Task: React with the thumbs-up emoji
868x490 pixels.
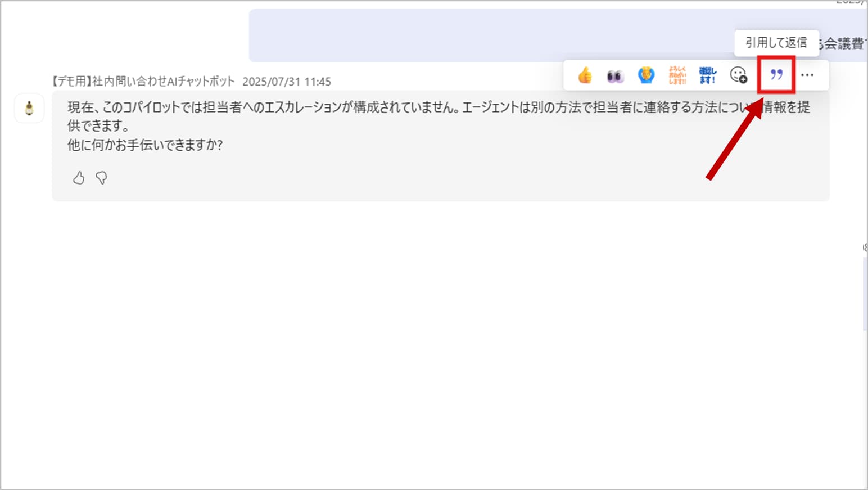Action: tap(585, 75)
